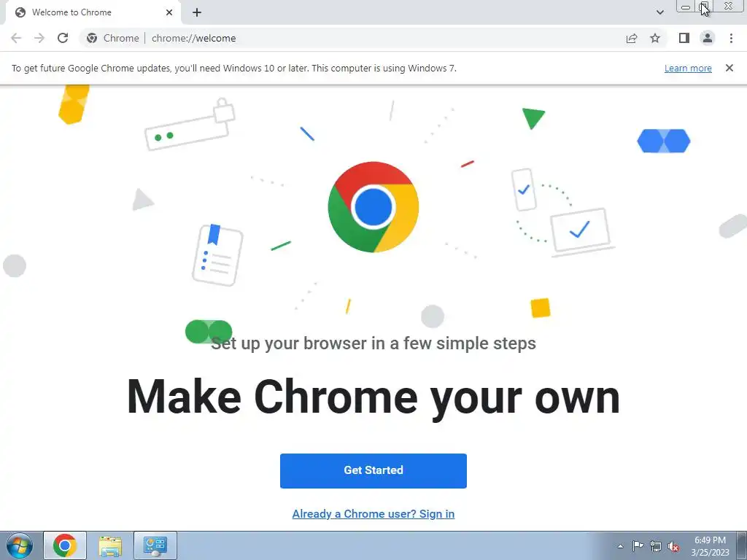
Task: Open the profile avatar button
Action: click(708, 38)
